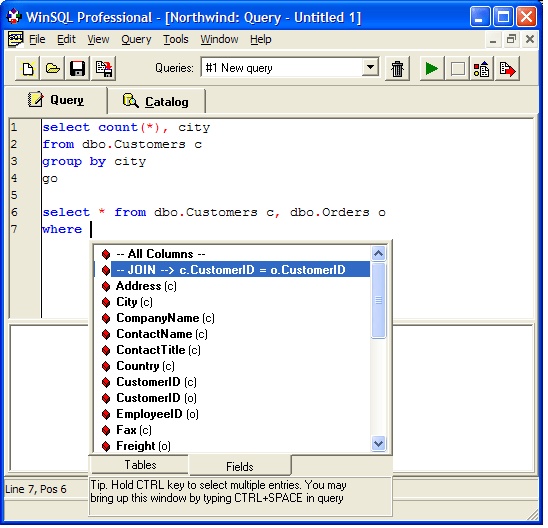This screenshot has height=528, width=548.
Task: Click on query line 'group by city'
Action: (x=94, y=161)
